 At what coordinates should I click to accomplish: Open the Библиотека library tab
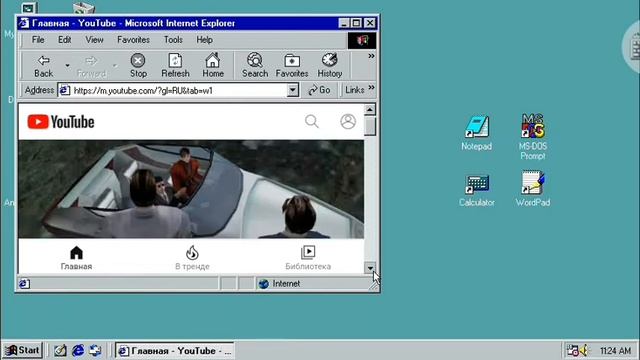pyautogui.click(x=308, y=258)
